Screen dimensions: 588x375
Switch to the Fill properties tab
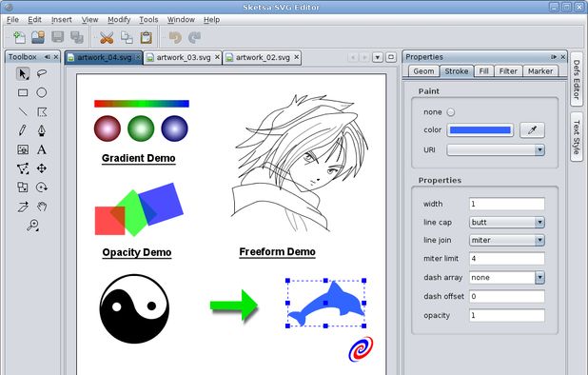483,71
